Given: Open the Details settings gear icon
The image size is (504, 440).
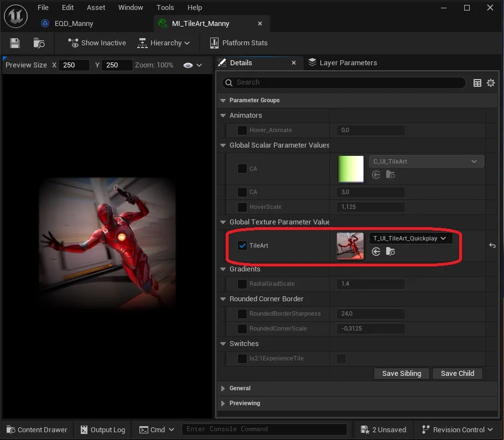Looking at the screenshot, I should point(491,83).
